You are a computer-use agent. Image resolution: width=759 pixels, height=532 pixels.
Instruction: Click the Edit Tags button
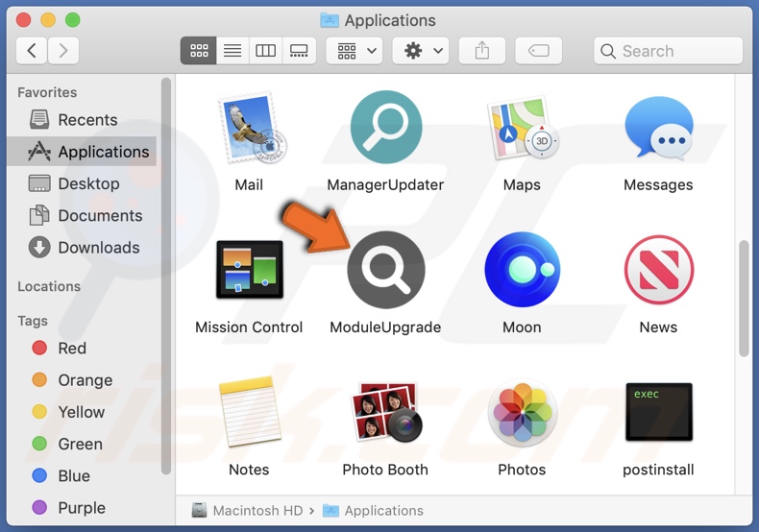[x=539, y=50]
